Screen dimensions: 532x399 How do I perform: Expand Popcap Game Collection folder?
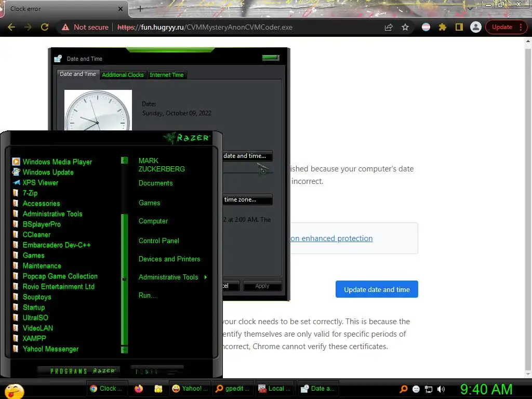click(55, 276)
